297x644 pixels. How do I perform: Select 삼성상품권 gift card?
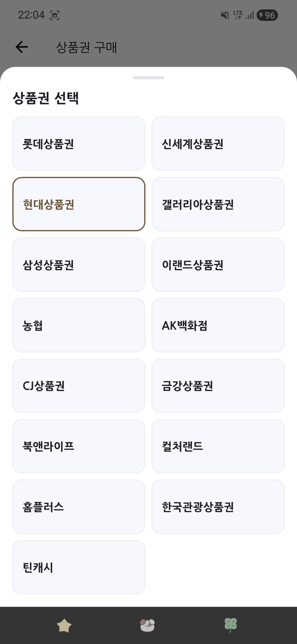[x=79, y=265]
